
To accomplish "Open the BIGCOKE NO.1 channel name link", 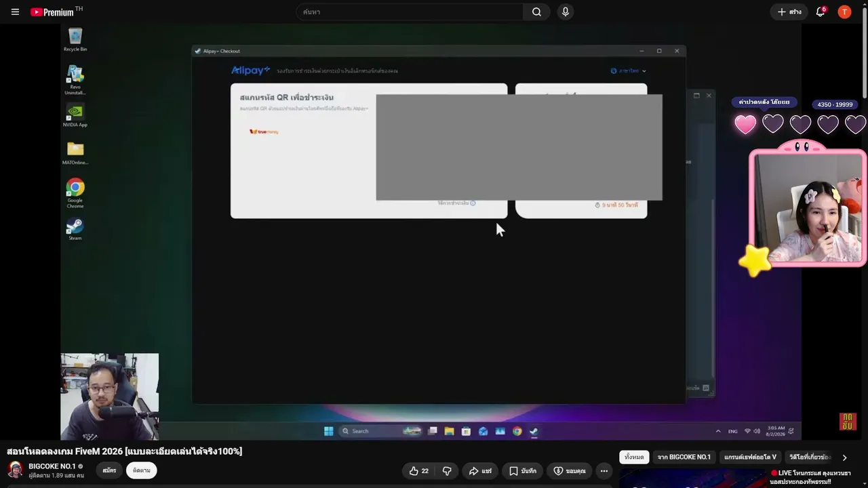I will 52,466.
